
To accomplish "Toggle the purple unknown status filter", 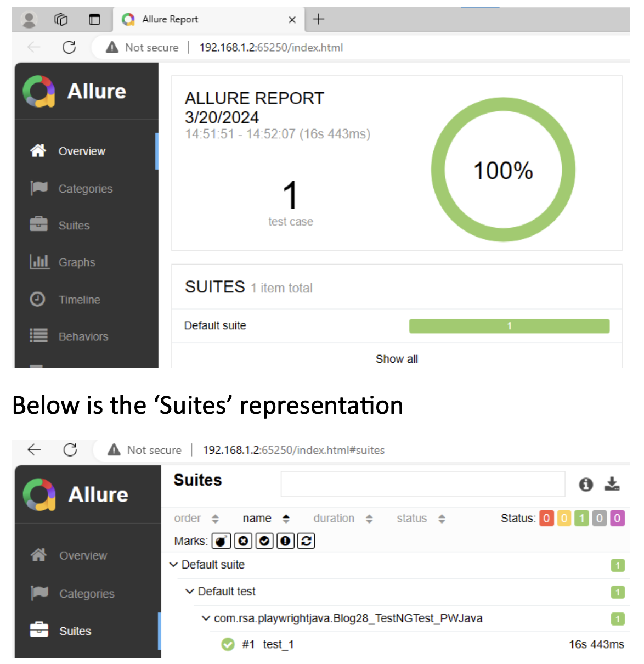I will [617, 519].
